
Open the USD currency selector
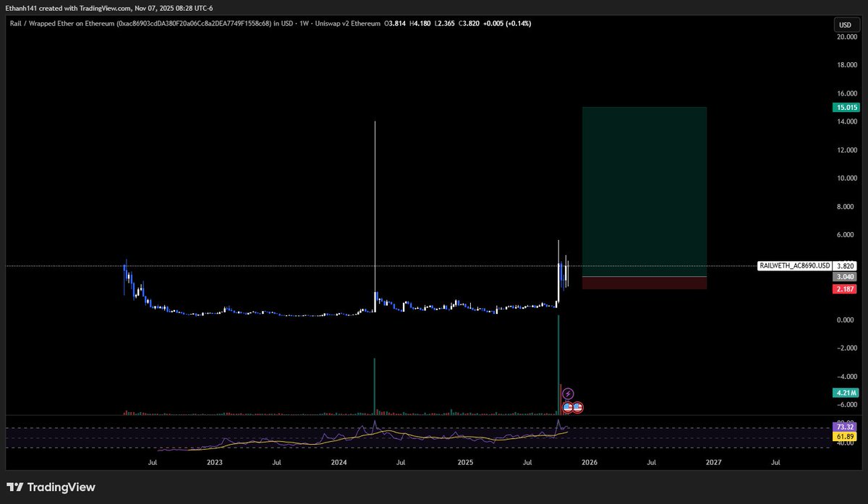844,25
